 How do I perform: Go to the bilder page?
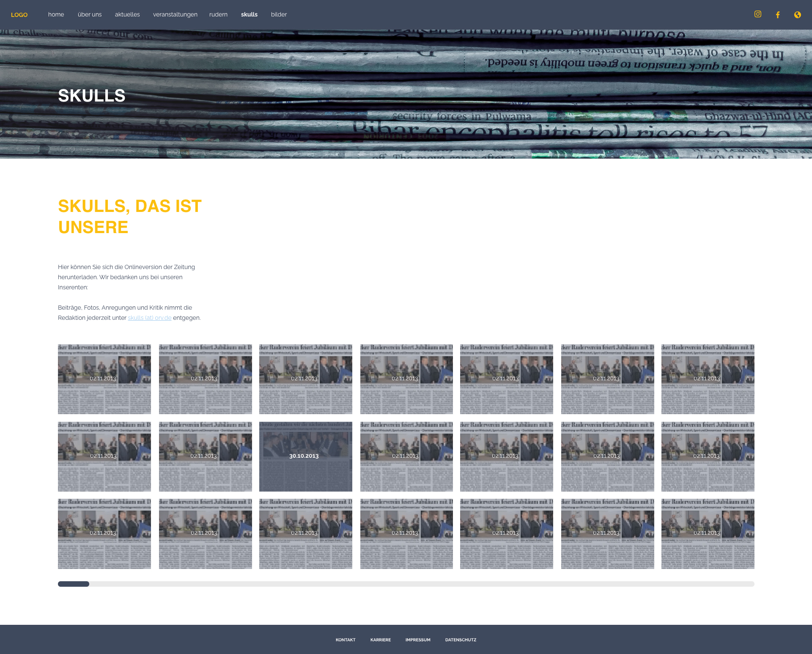click(279, 14)
